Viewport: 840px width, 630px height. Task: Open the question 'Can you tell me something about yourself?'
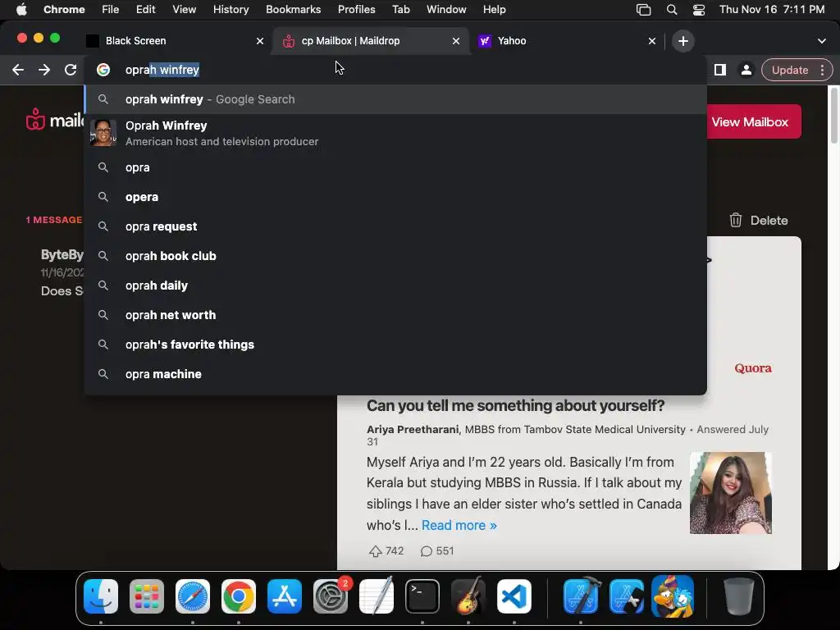[515, 405]
